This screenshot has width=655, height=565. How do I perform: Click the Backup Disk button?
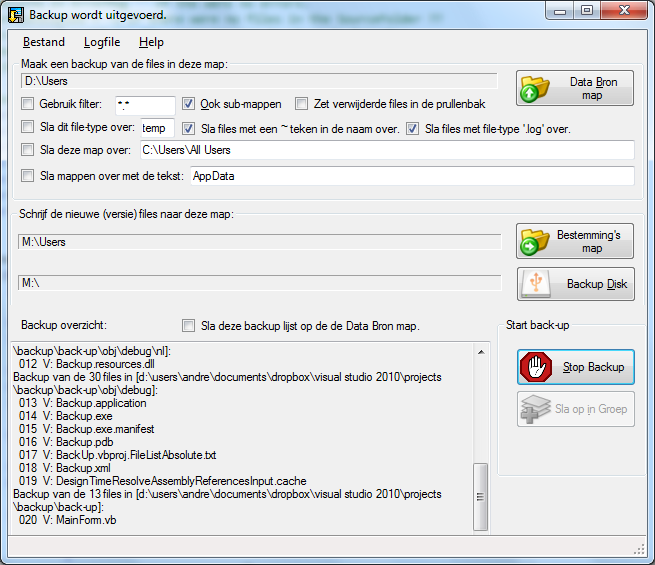[575, 284]
